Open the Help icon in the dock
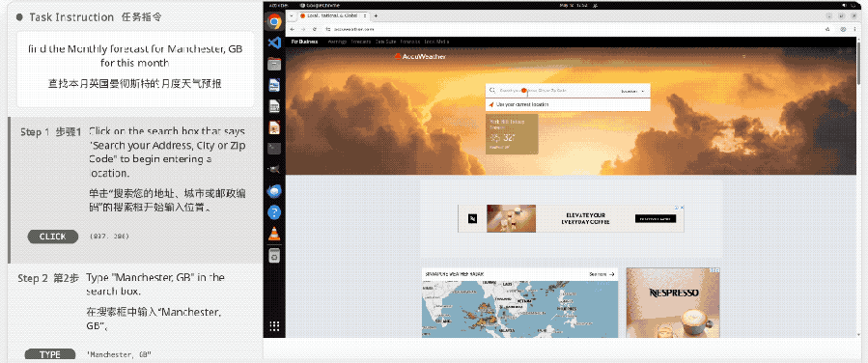This screenshot has height=363, width=868. 274,212
